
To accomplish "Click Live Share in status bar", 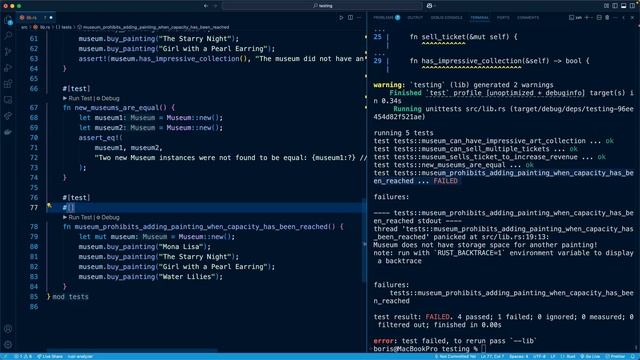I will pyautogui.click(x=50, y=357).
